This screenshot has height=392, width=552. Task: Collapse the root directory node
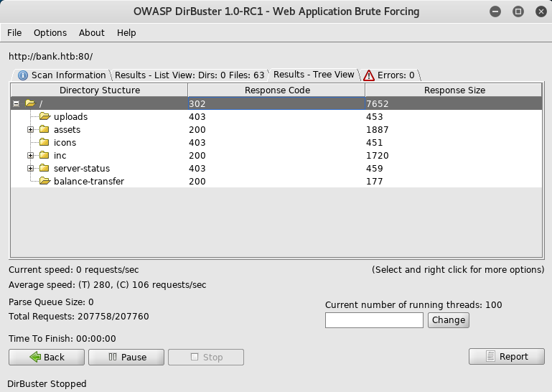[17, 104]
